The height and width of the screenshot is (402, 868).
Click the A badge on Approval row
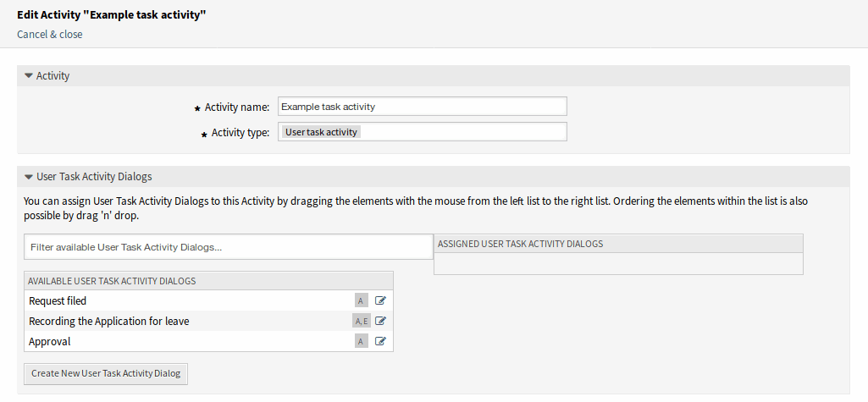[361, 341]
